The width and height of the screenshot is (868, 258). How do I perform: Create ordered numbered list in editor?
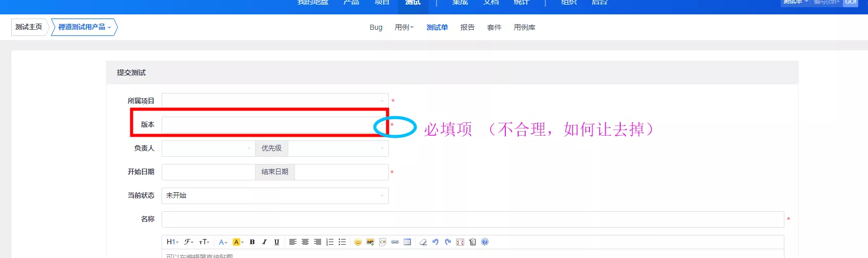(x=330, y=242)
